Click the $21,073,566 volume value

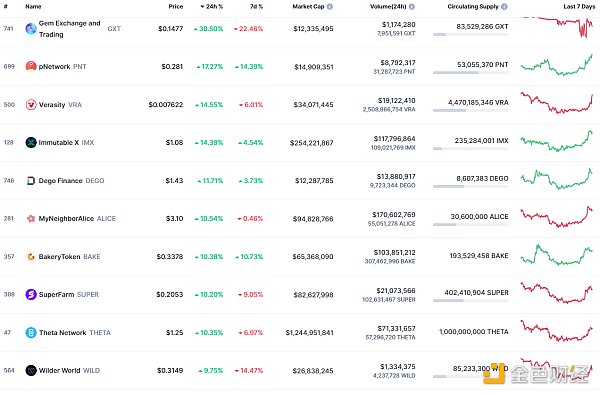pos(396,291)
